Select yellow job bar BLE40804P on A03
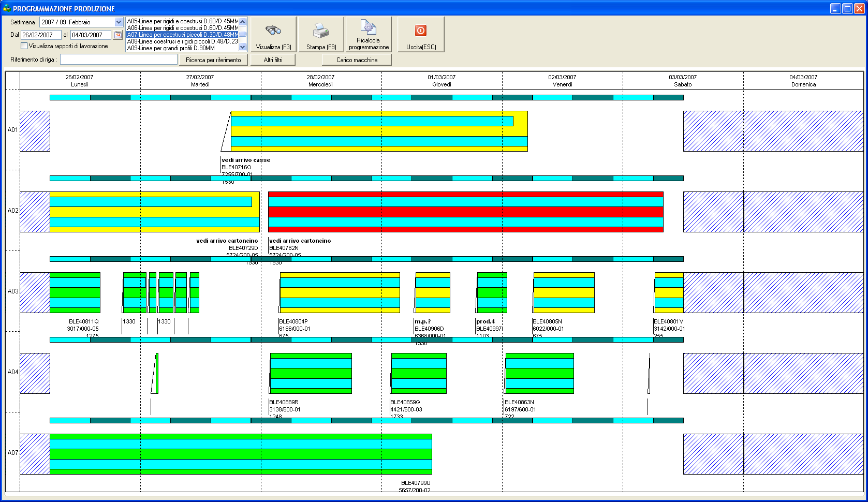Image resolution: width=868 pixels, height=502 pixels. click(340, 292)
